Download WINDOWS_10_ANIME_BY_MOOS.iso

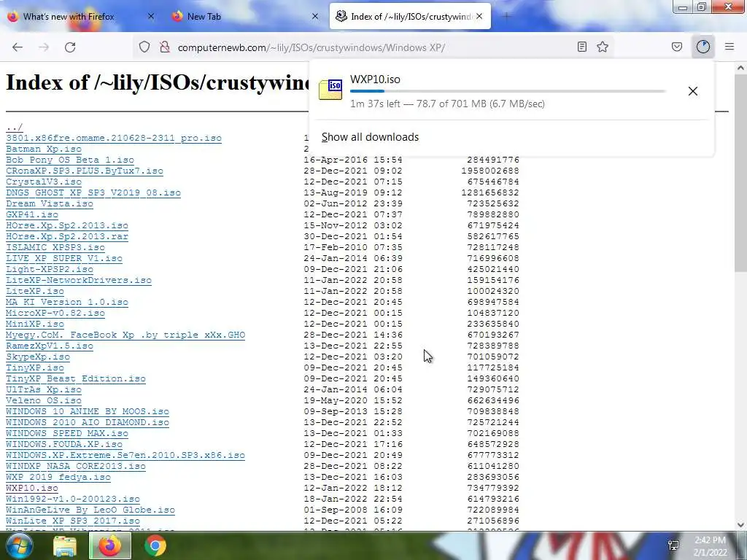[88, 411]
